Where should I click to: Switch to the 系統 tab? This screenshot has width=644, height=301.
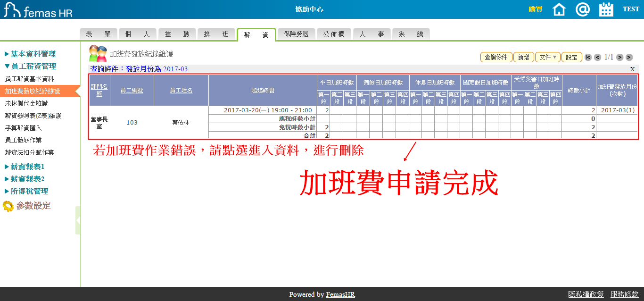411,34
